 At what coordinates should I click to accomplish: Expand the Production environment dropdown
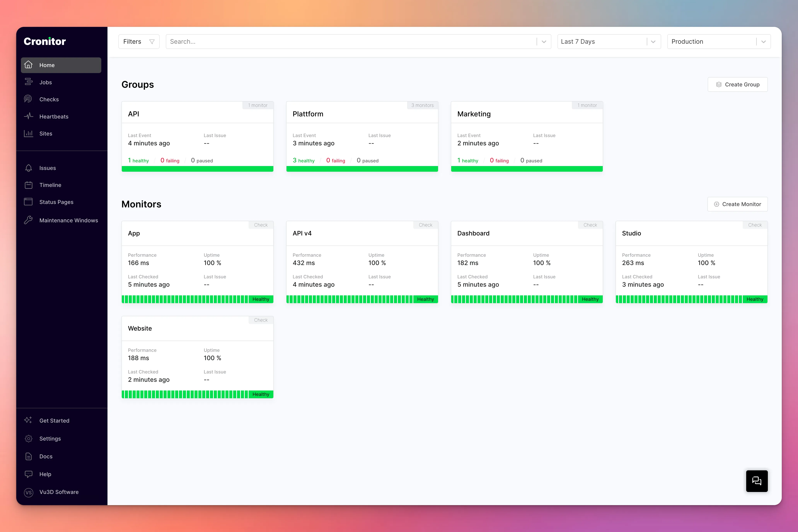click(x=719, y=41)
